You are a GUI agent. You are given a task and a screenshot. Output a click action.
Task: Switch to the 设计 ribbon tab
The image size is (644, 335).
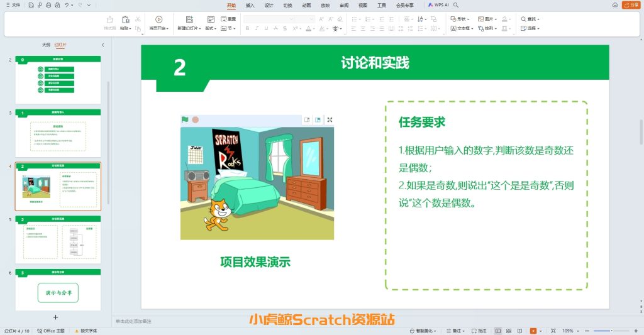(269, 5)
